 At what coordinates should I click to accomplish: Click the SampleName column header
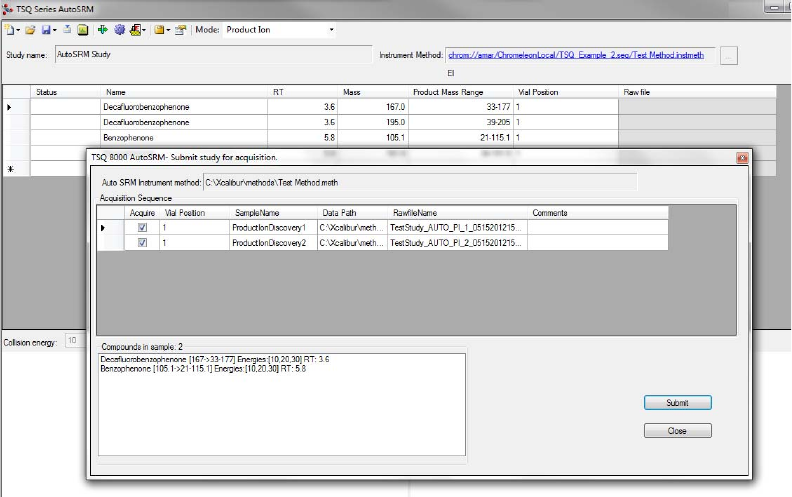coord(257,213)
